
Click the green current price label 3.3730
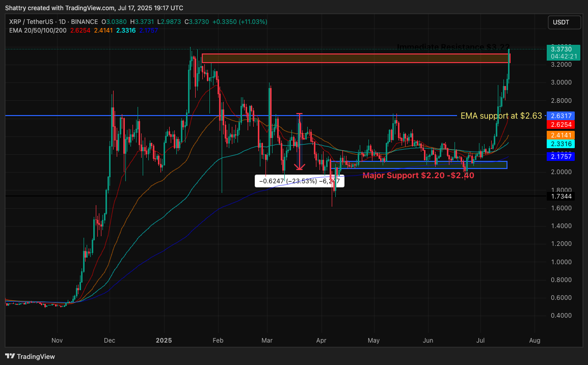tap(560, 48)
